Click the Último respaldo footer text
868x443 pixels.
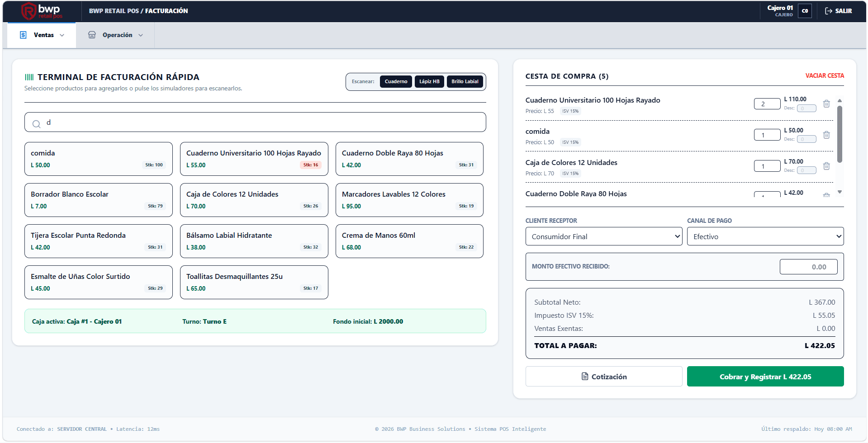[806, 429]
